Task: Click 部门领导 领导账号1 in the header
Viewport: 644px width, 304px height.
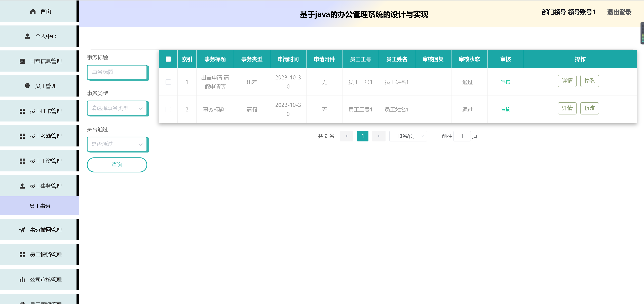Action: click(x=569, y=12)
